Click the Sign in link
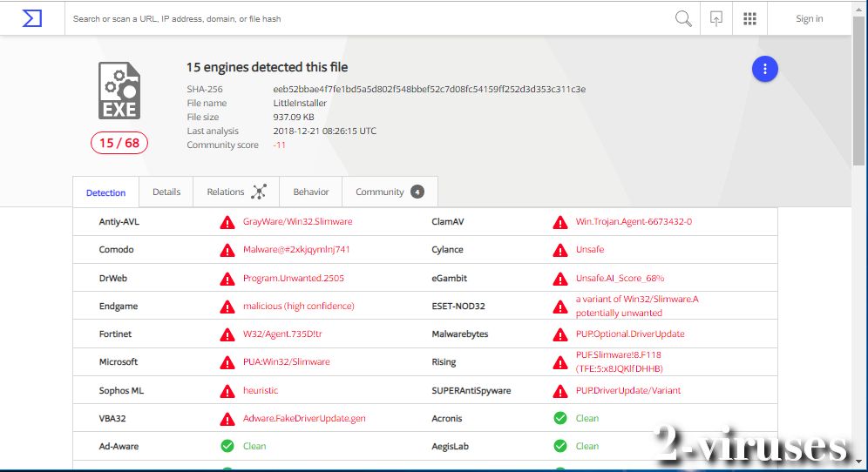 point(810,19)
